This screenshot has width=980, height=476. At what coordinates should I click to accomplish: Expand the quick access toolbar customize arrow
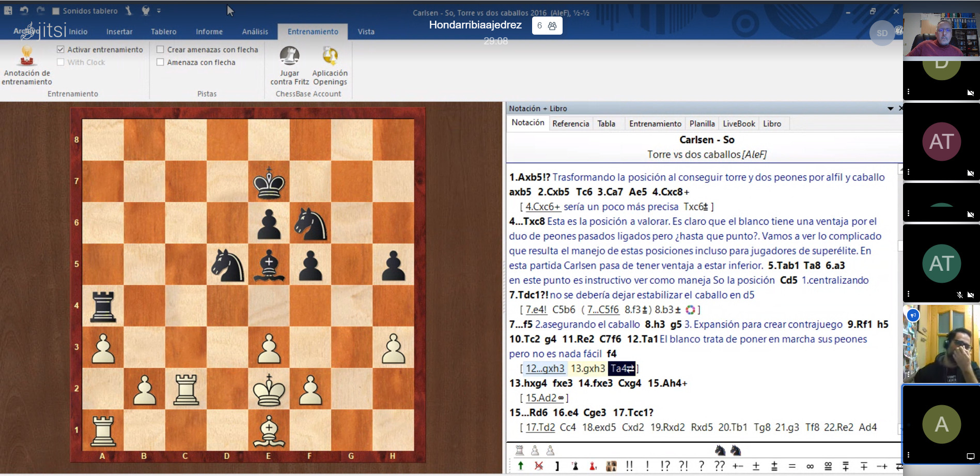159,11
